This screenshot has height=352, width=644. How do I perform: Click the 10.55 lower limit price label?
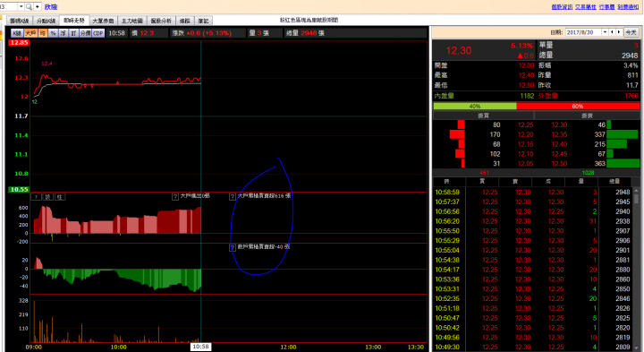(19, 190)
